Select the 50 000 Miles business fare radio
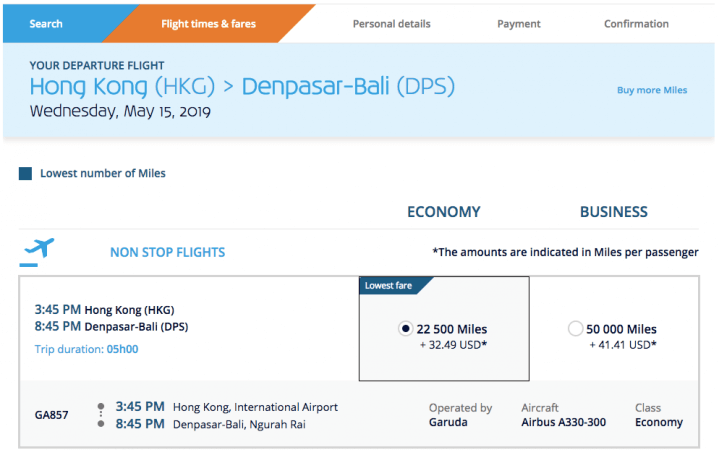This screenshot has width=719, height=450. 575,328
